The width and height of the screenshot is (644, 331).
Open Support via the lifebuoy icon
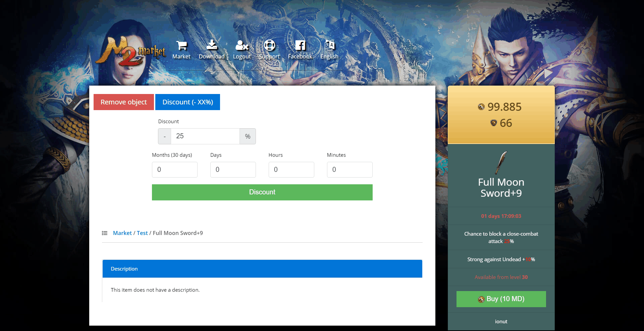point(269,45)
